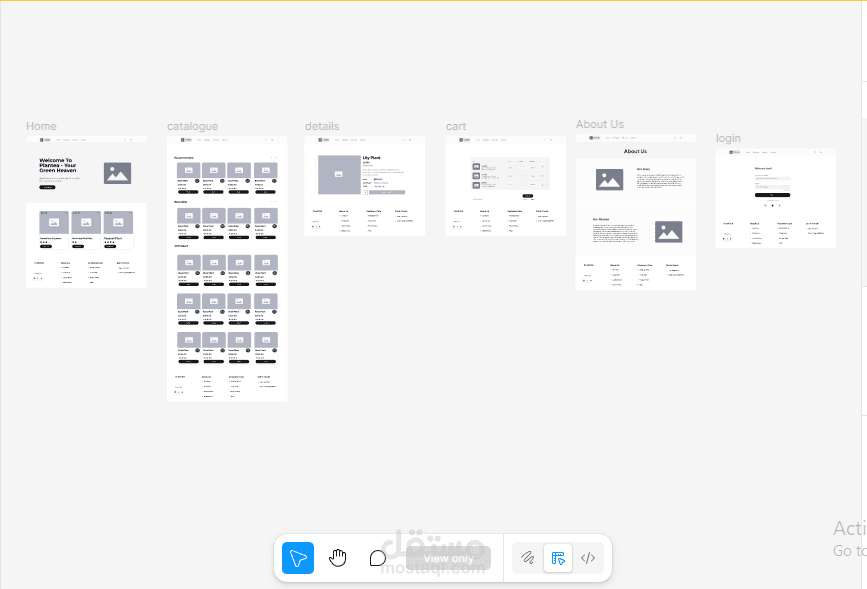
Task: Click the top image placeholder in About Us frame
Action: tap(609, 180)
